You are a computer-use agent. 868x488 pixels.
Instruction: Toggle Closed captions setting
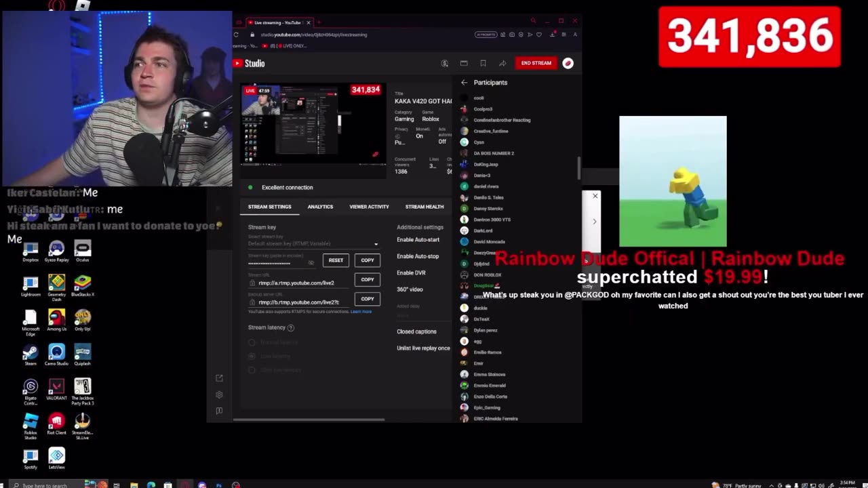point(416,331)
